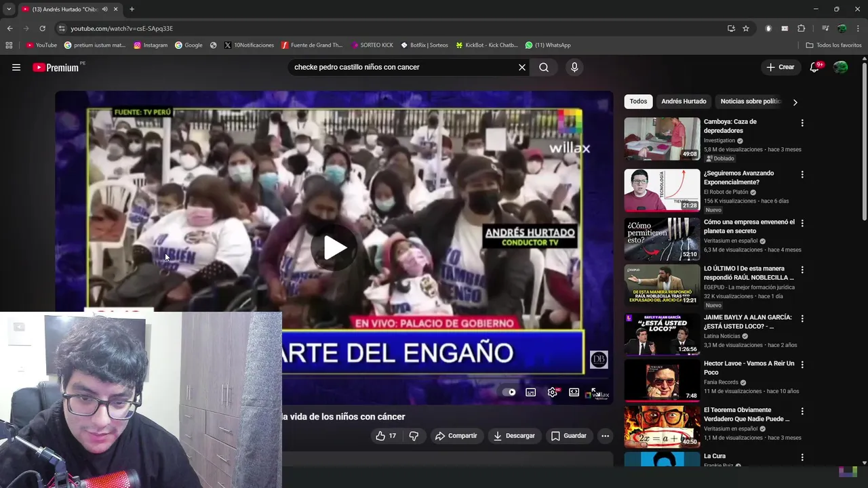868x488 pixels.
Task: Select the Andrés Hurtado filter chip
Action: click(684, 102)
